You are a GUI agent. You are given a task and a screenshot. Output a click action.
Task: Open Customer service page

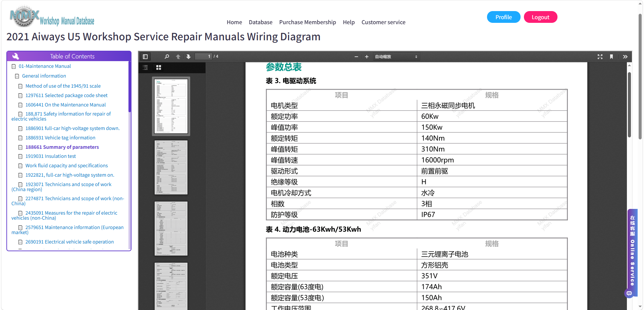pos(383,22)
